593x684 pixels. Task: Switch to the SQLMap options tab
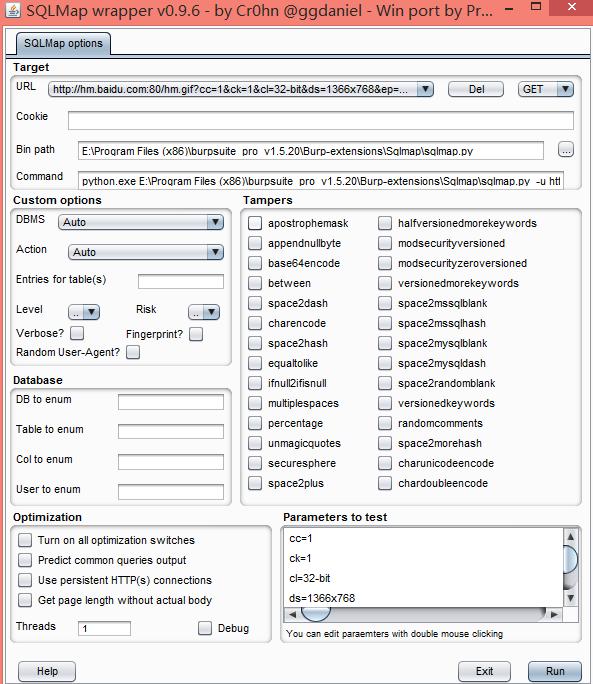click(63, 43)
